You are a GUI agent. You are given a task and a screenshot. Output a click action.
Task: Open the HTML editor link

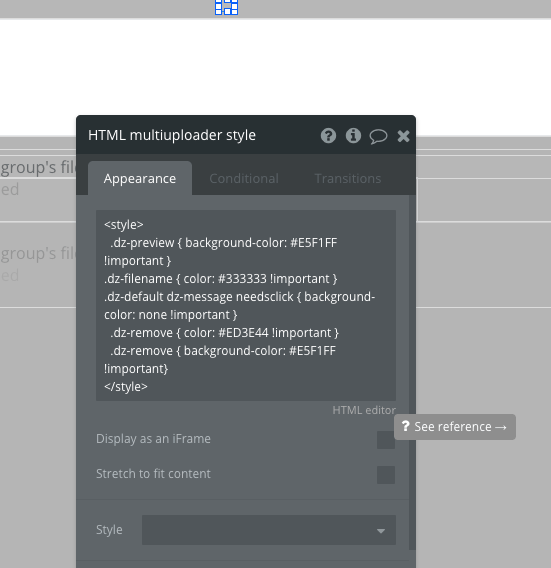pyautogui.click(x=364, y=410)
